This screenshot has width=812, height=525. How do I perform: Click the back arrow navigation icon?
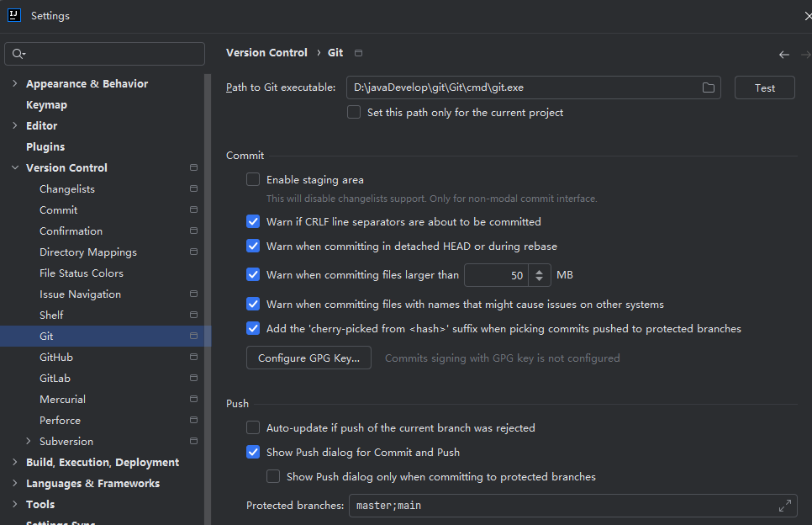pos(784,55)
